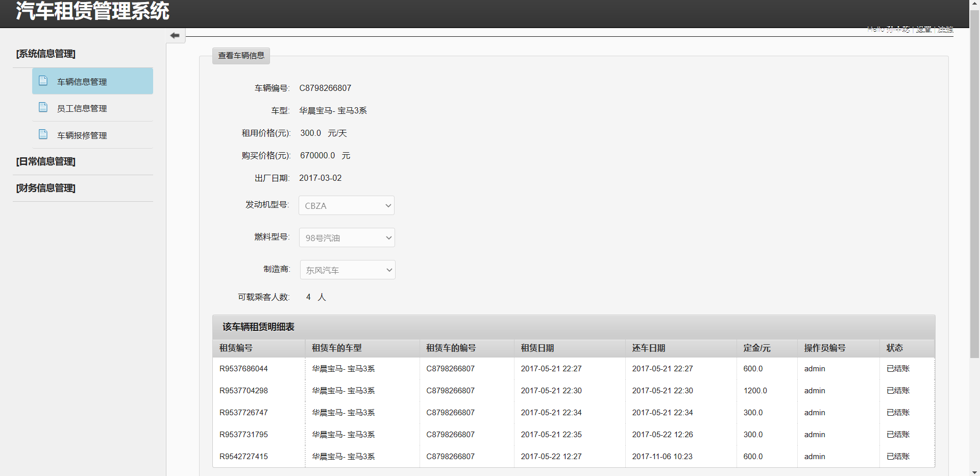The width and height of the screenshot is (980, 476).
Task: Click the 汽车租赁管理系统 title
Action: click(x=92, y=11)
